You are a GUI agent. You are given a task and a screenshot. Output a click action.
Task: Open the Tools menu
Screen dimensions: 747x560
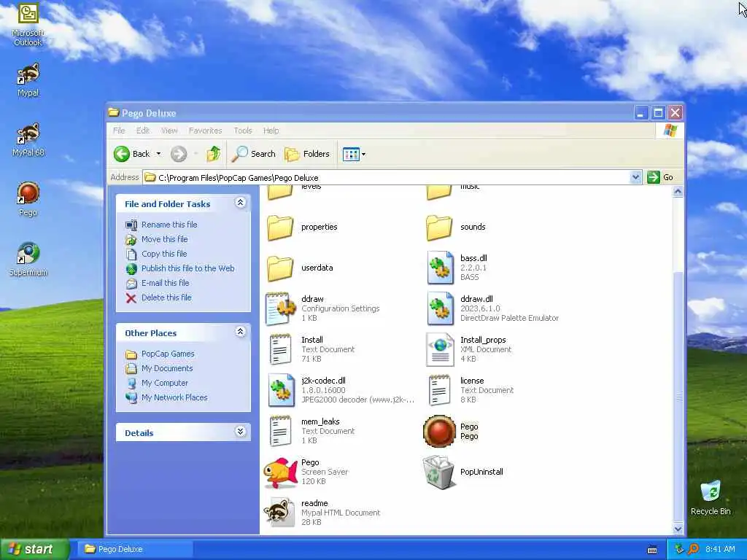click(242, 131)
